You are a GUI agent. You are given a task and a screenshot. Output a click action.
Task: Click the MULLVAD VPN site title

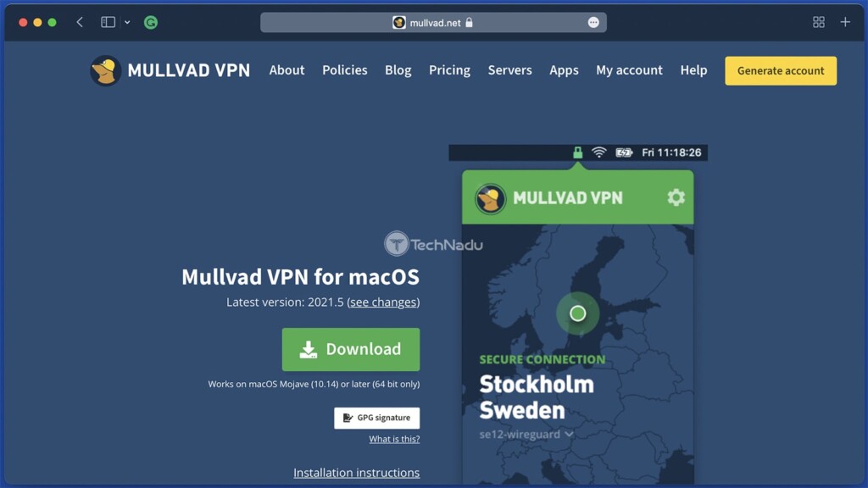click(x=189, y=70)
